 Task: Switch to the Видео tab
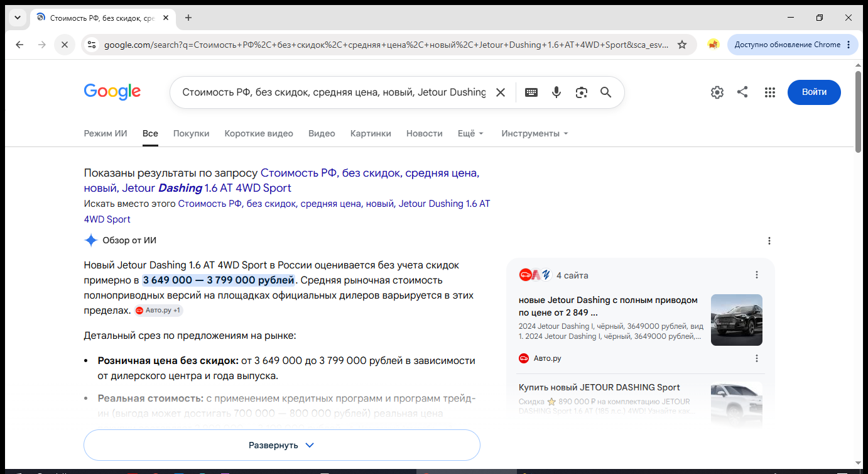(322, 133)
